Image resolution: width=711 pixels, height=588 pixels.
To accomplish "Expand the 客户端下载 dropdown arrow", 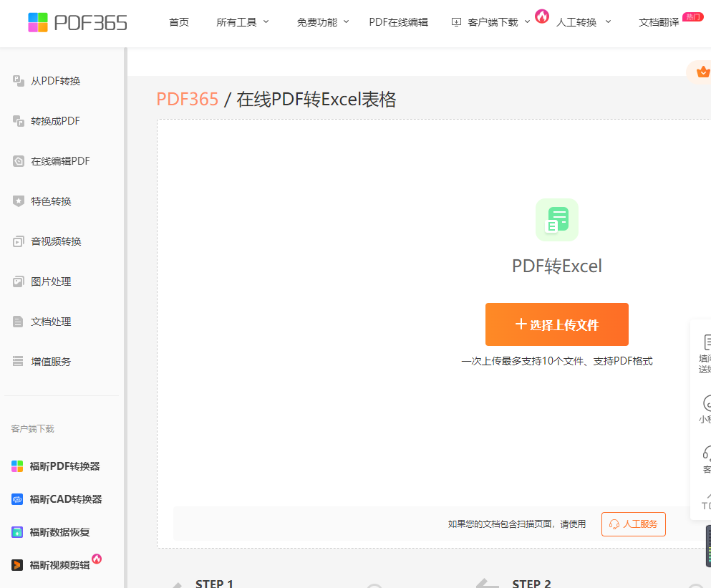I will click(528, 21).
